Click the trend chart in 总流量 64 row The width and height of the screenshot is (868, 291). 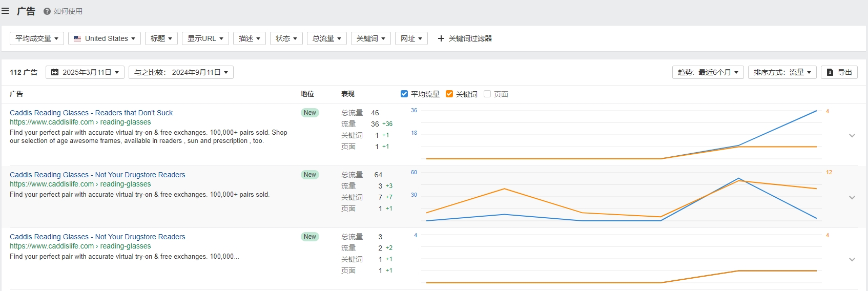point(621,197)
